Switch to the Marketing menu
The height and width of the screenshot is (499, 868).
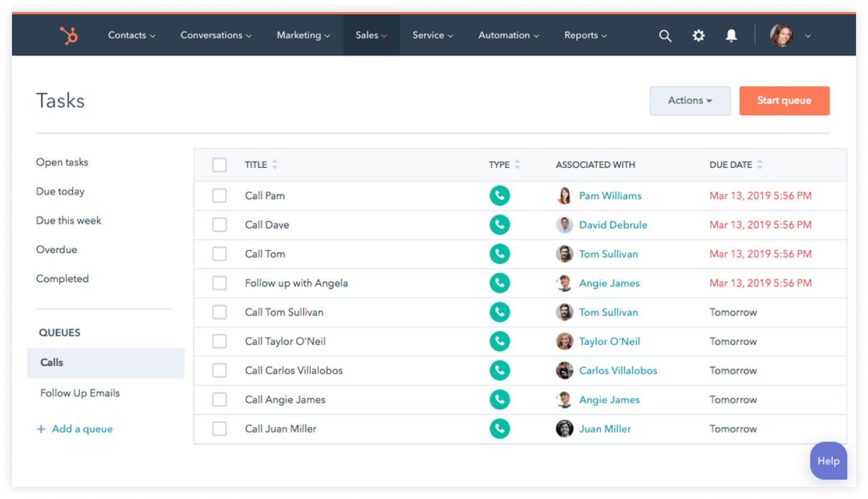(303, 35)
